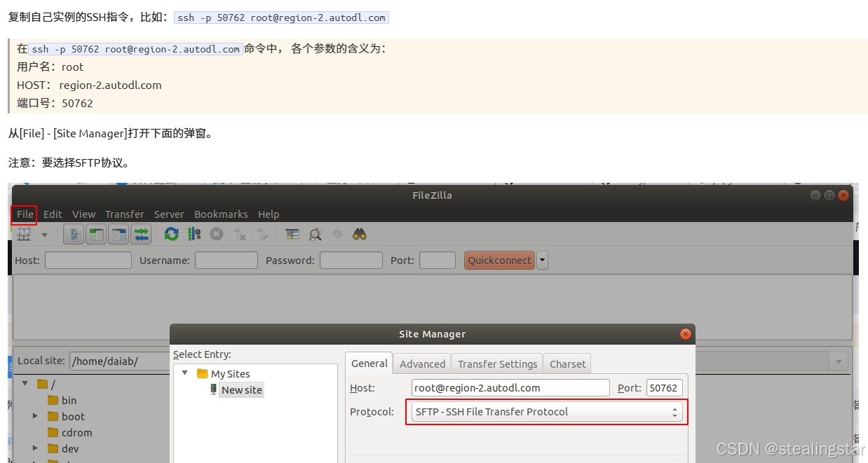Toggle synchronized browsing icon
868x463 pixels.
[x=337, y=234]
